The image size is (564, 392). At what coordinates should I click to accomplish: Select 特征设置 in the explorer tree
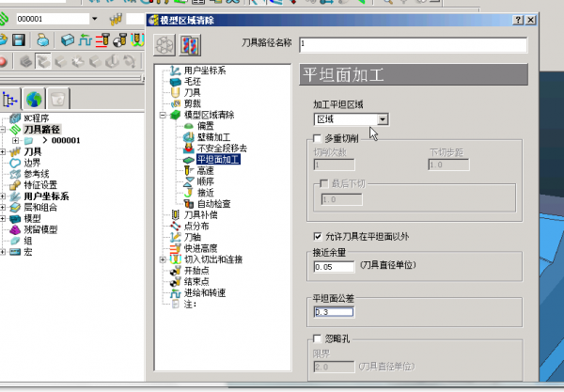(40, 185)
